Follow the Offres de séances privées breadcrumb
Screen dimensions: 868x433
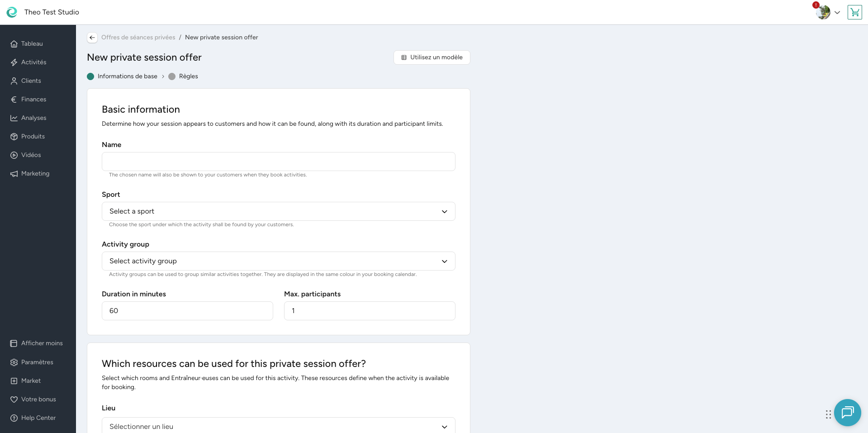click(x=138, y=38)
